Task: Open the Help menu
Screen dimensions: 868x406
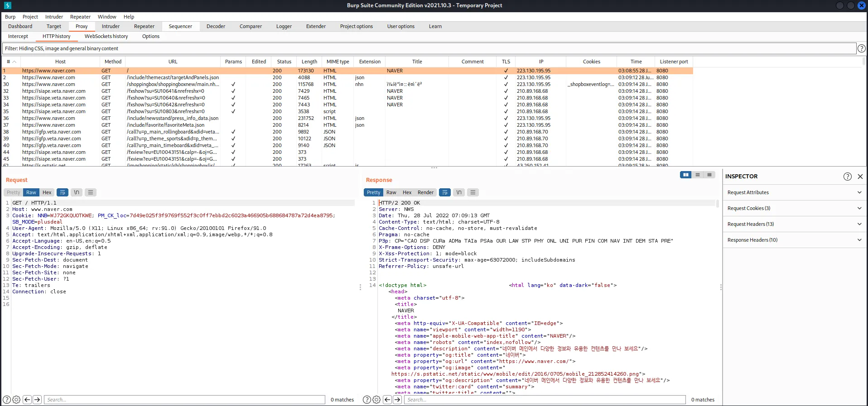Action: click(x=129, y=17)
